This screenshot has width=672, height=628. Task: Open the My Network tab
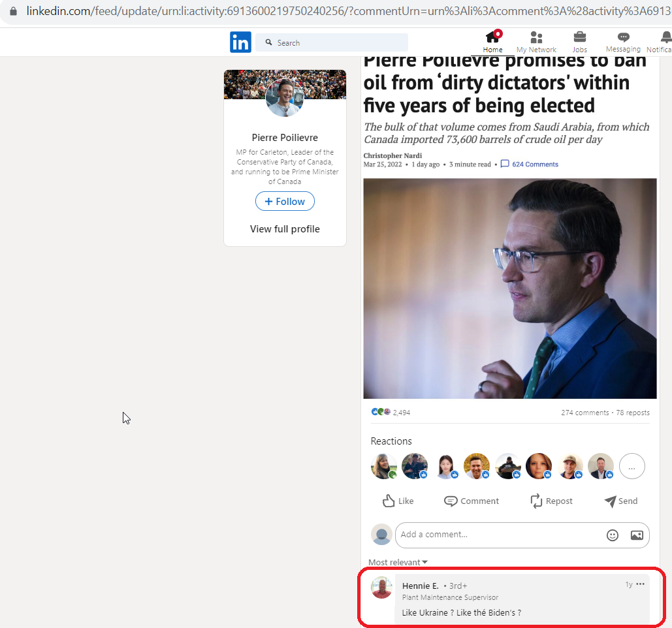(536, 42)
